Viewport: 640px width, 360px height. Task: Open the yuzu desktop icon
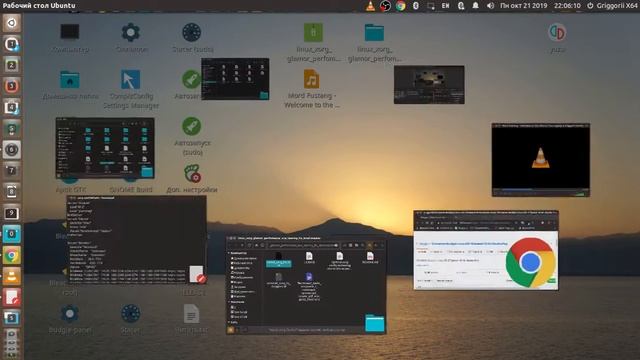tap(557, 38)
